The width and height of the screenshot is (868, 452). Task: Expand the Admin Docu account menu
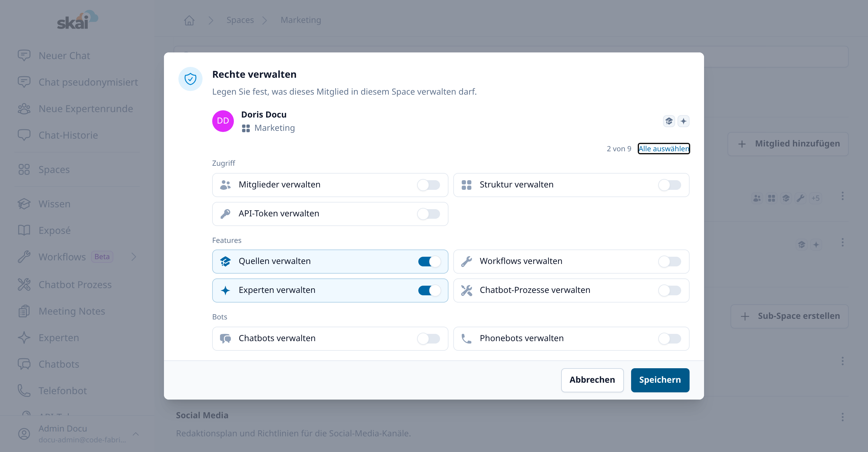[135, 434]
